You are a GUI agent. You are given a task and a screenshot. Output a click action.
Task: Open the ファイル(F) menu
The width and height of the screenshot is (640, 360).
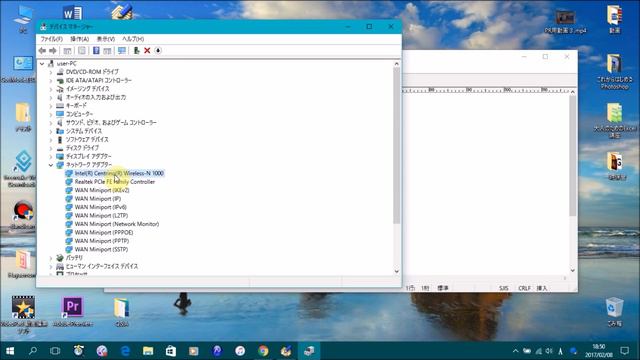pyautogui.click(x=51, y=39)
